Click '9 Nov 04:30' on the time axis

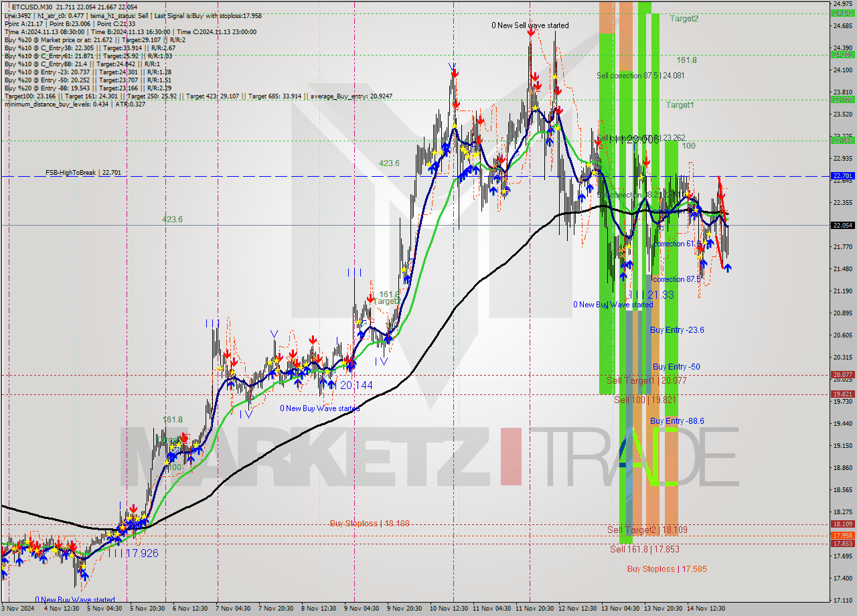point(362,609)
